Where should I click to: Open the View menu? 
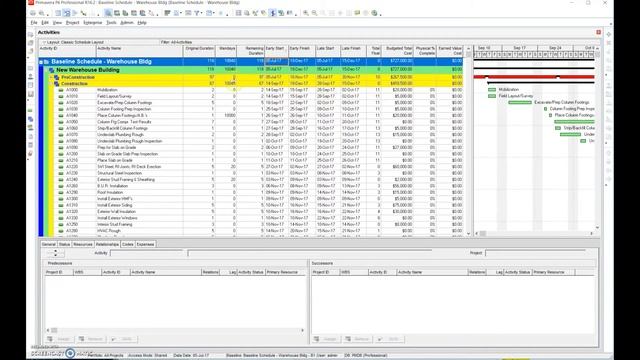click(58, 23)
